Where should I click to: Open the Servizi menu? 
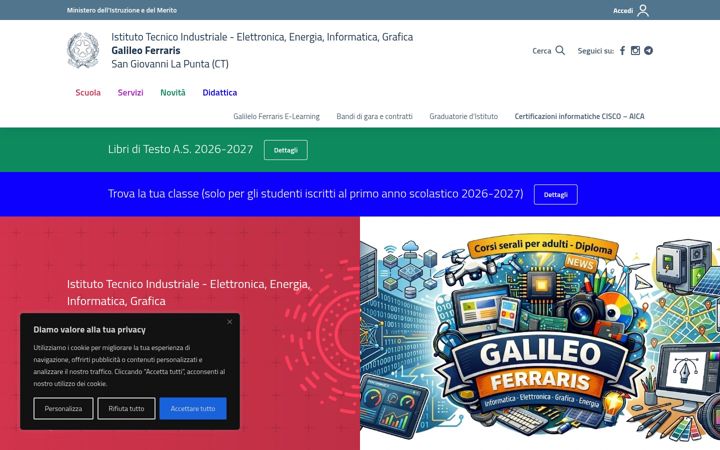point(130,92)
